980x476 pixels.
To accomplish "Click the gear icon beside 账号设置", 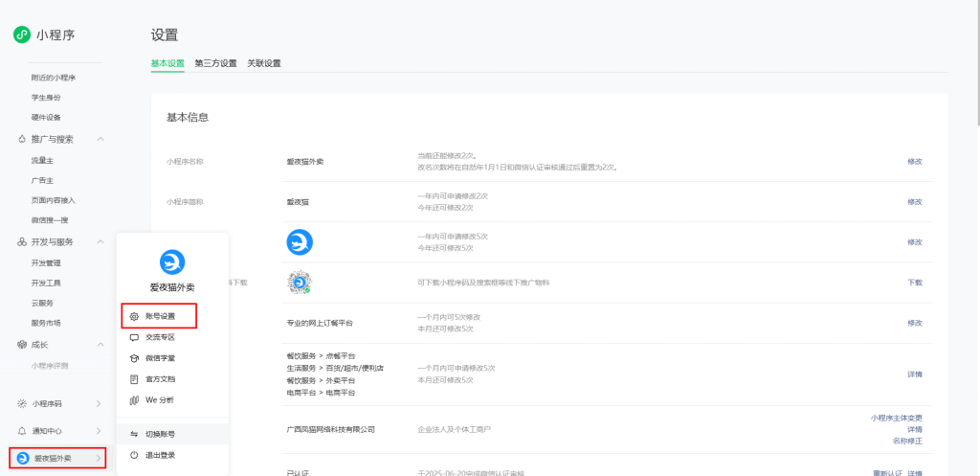I will tap(134, 316).
